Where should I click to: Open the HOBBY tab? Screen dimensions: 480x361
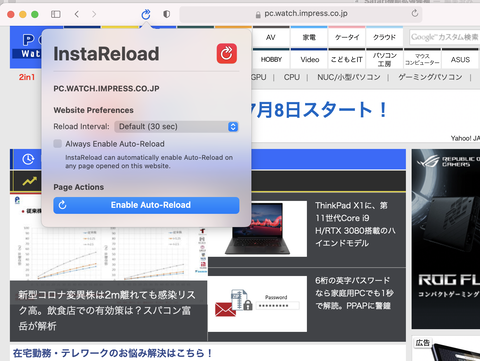point(271,59)
